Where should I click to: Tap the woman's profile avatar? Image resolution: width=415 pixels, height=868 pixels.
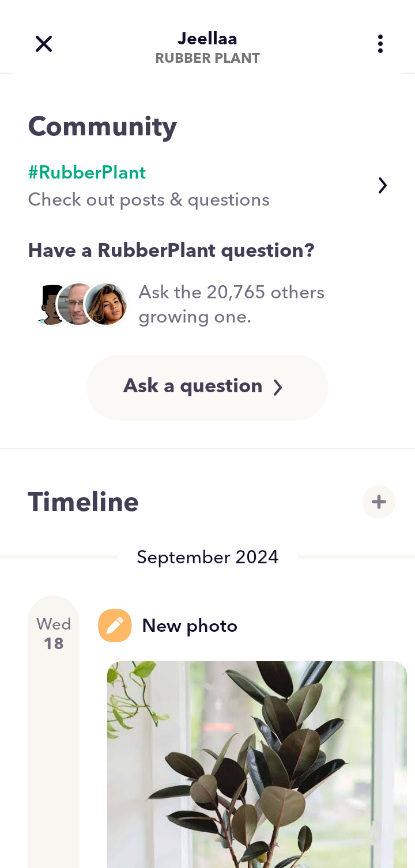(106, 304)
